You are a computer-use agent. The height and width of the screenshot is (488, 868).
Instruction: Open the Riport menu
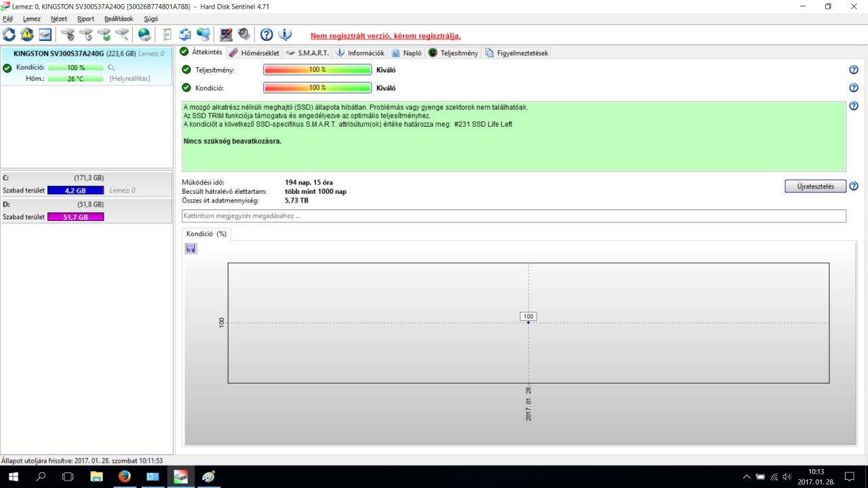point(86,19)
